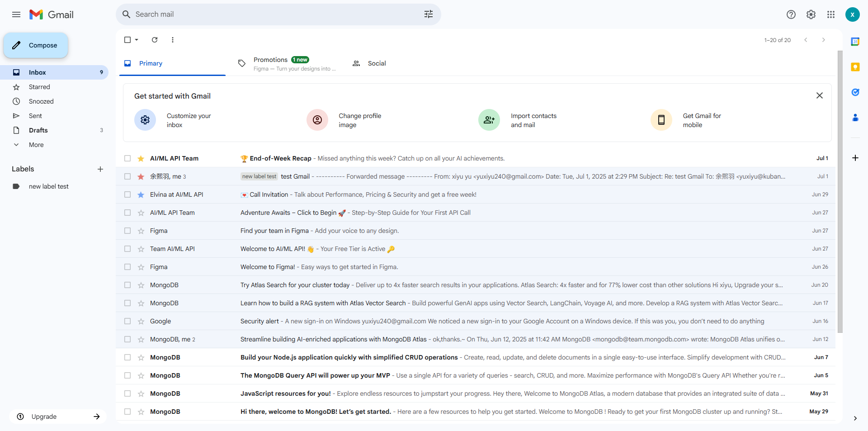This screenshot has width=868, height=431.
Task: Open Google Calendar side panel
Action: [x=855, y=42]
